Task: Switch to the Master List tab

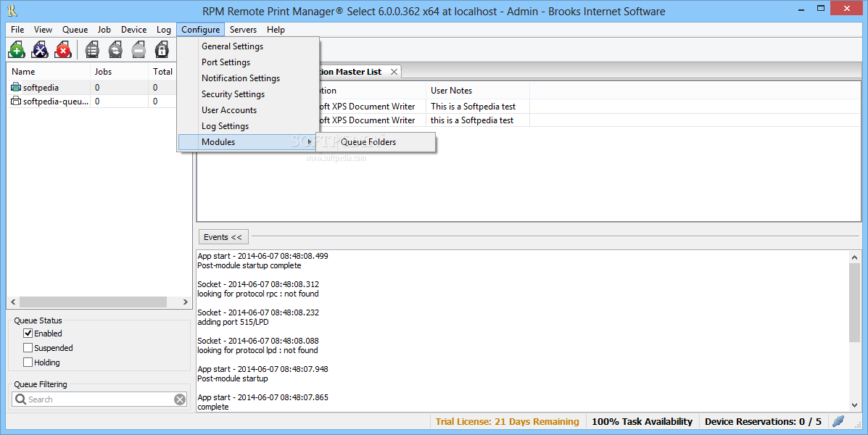Action: (350, 72)
